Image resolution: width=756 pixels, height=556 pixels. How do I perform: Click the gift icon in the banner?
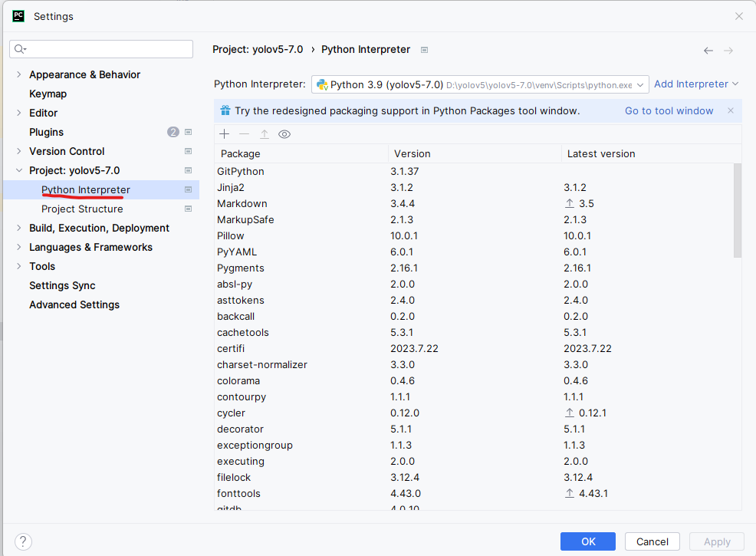(225, 111)
